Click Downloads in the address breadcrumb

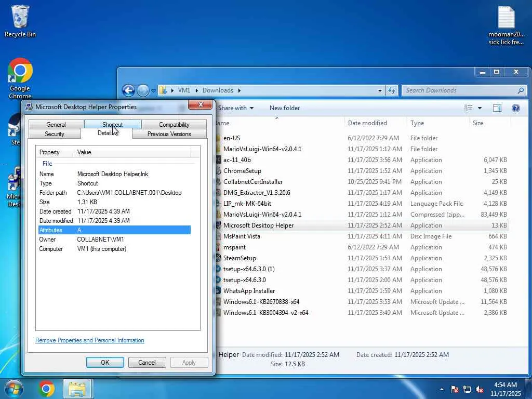pos(218,90)
